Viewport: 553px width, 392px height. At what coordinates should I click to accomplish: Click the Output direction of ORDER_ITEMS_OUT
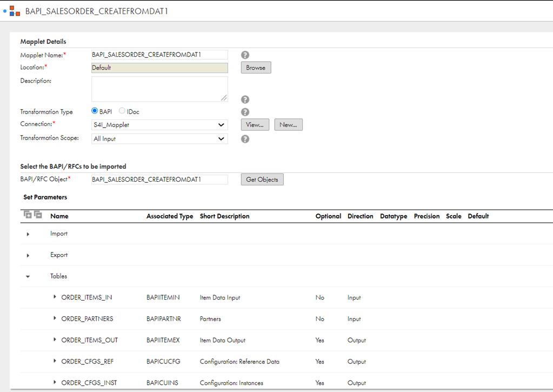[357, 340]
